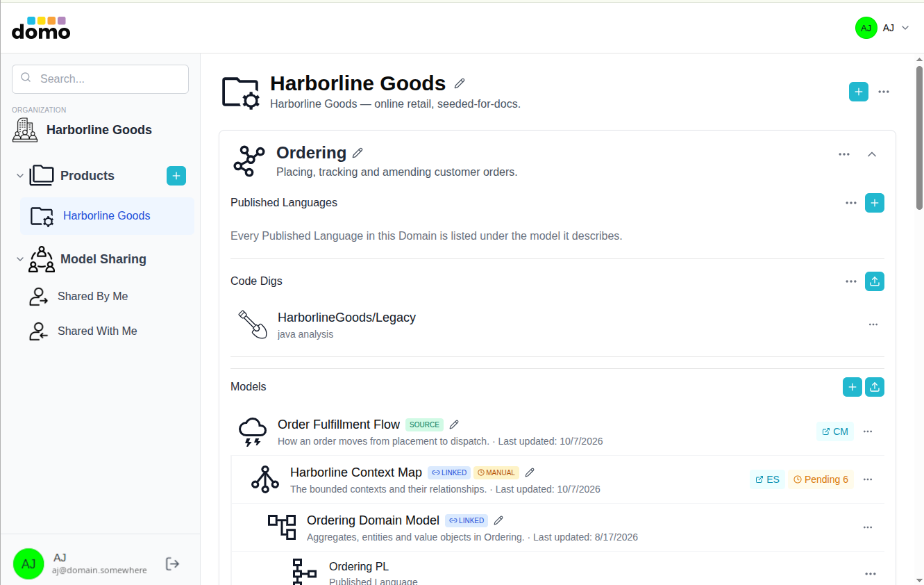Open Published Languages more options
This screenshot has width=924, height=585.
(x=851, y=203)
